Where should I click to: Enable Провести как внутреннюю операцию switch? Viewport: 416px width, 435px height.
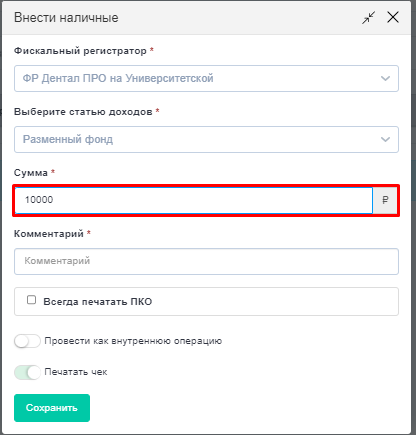click(x=27, y=341)
